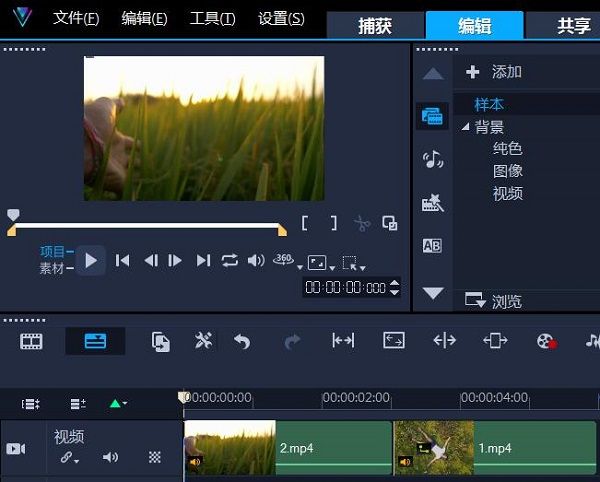Click the motion tracking box icon
600x482 pixels.
[x=495, y=340]
